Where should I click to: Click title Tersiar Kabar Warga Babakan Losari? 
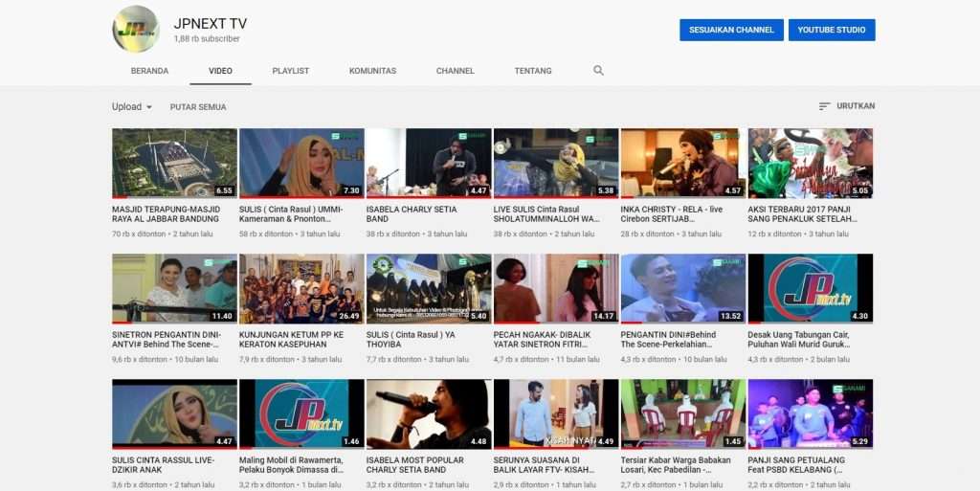coord(676,465)
